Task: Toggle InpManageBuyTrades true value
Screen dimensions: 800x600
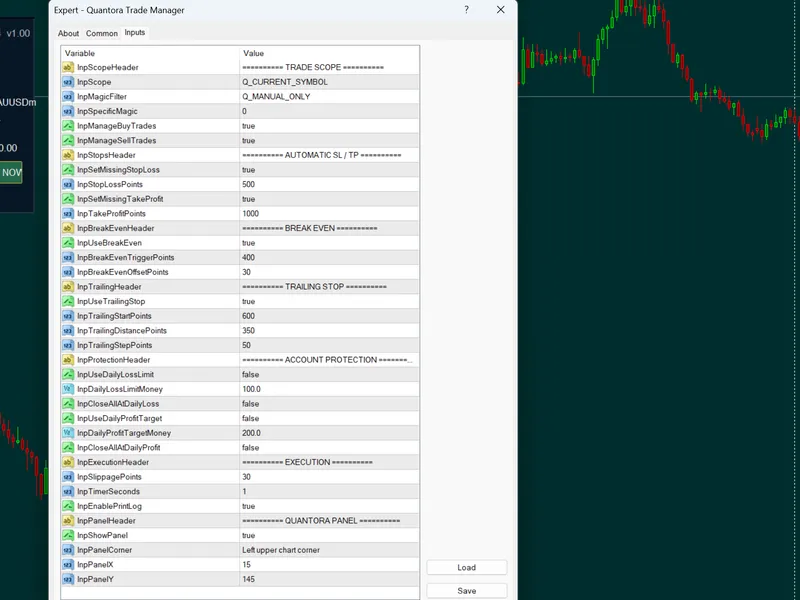Action: pyautogui.click(x=330, y=126)
